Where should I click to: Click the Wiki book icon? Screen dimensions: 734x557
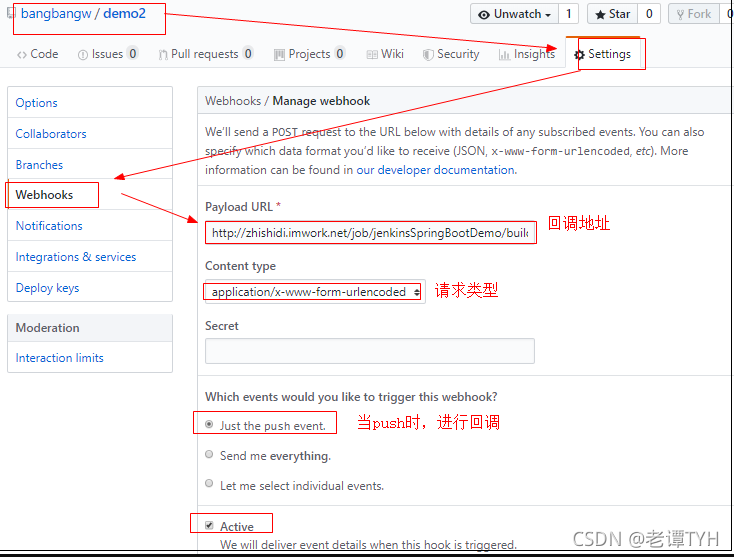click(x=372, y=55)
